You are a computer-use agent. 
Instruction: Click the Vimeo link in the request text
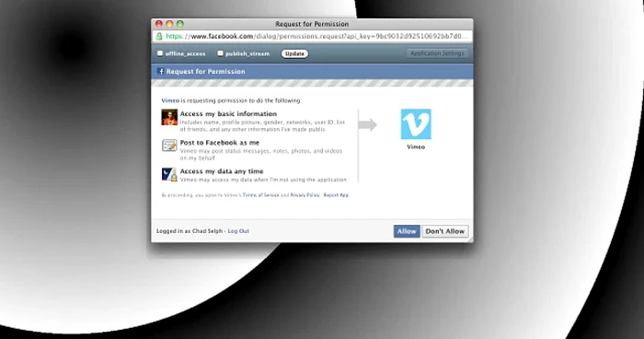pyautogui.click(x=170, y=100)
